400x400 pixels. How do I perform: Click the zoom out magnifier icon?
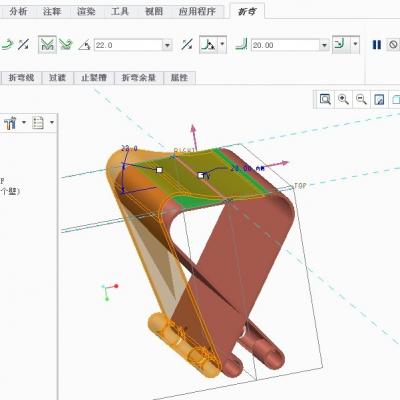point(361,99)
